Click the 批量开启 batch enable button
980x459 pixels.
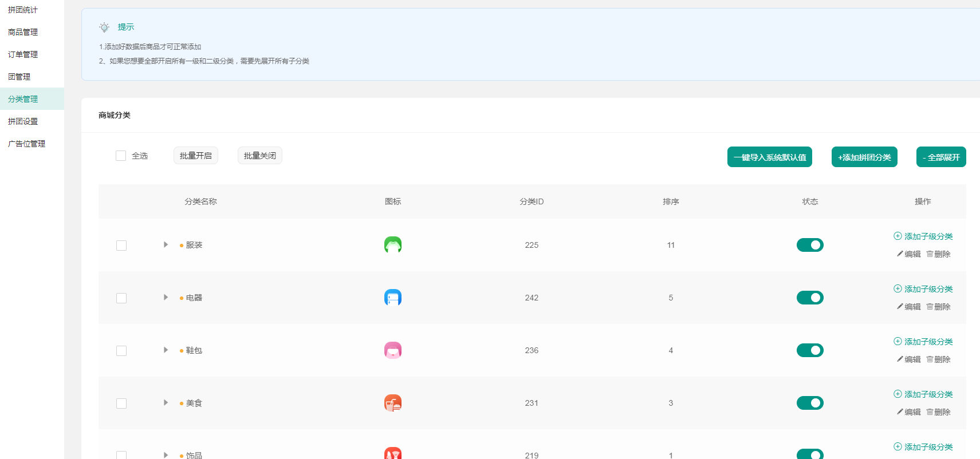tap(195, 156)
